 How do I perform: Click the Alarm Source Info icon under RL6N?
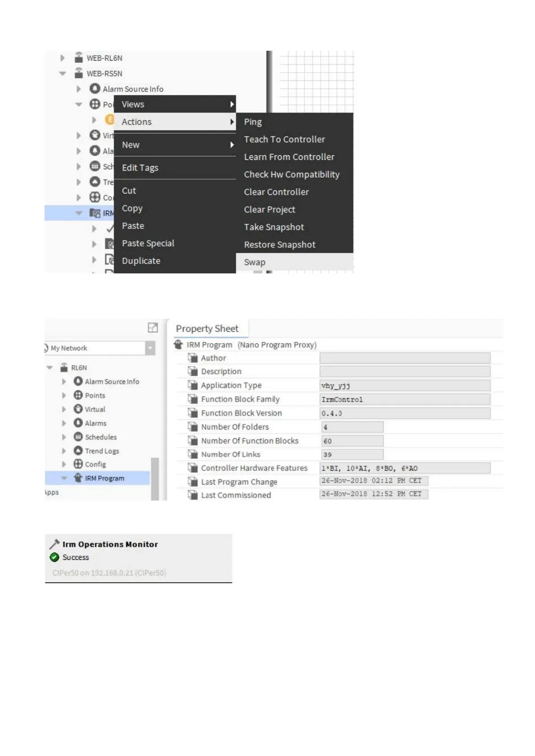click(x=78, y=381)
